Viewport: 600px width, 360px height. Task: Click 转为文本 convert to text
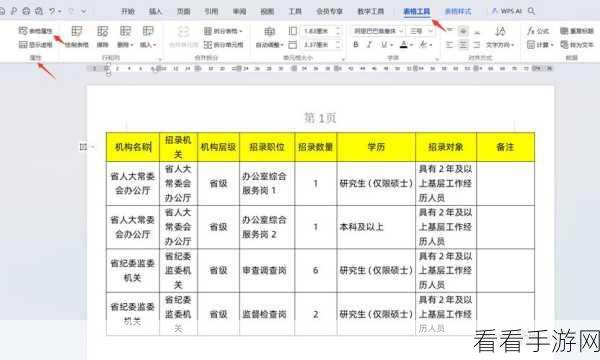point(577,45)
